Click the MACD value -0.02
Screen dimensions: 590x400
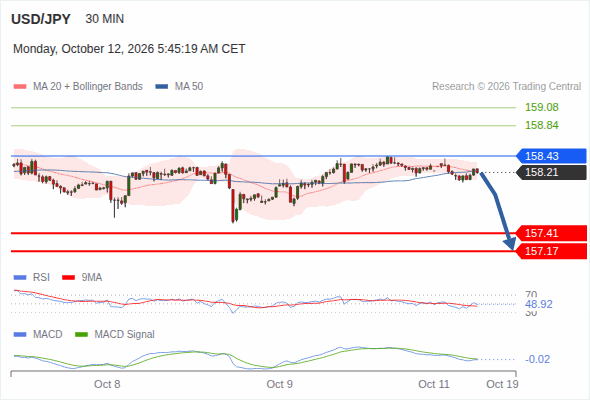pos(537,359)
